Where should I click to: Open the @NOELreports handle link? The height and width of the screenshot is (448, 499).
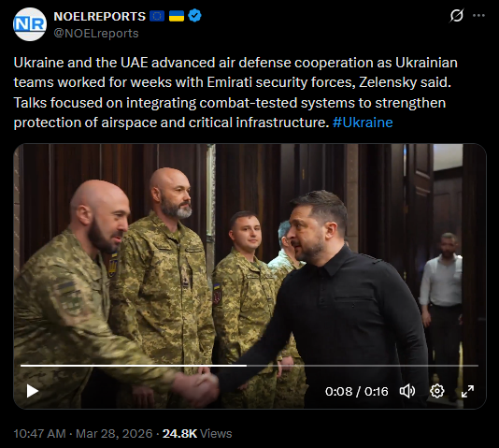[96, 34]
